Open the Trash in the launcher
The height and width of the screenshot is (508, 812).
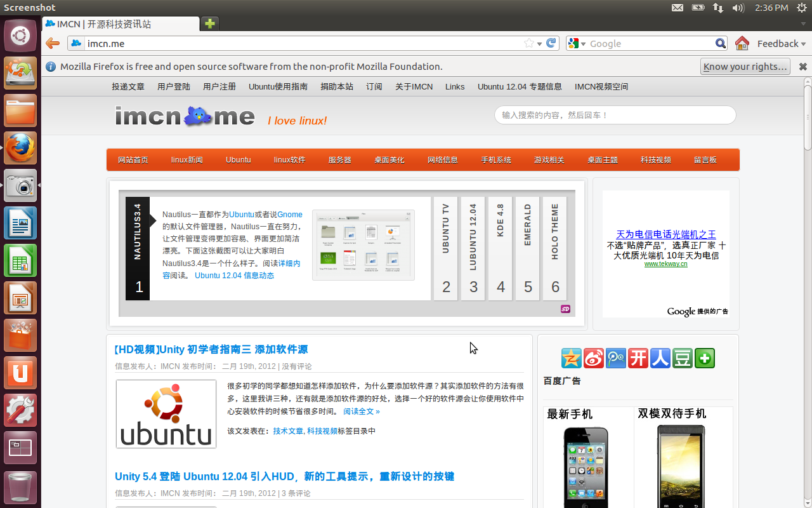click(20, 487)
